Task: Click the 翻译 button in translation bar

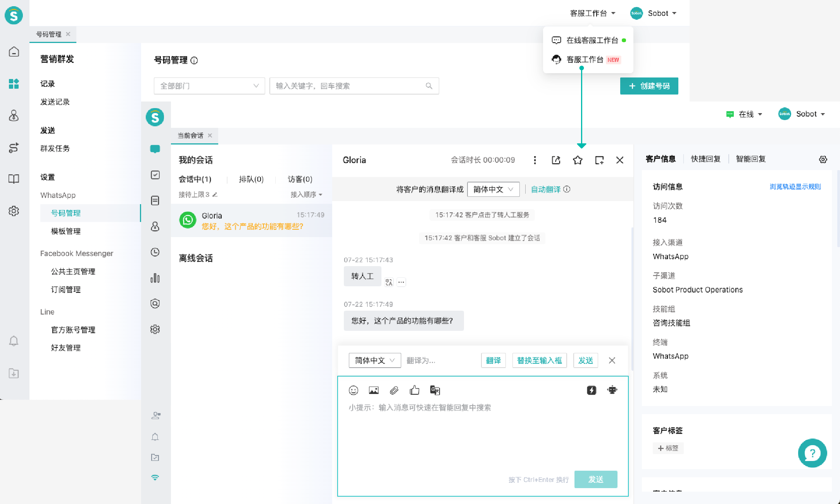Action: (x=493, y=361)
